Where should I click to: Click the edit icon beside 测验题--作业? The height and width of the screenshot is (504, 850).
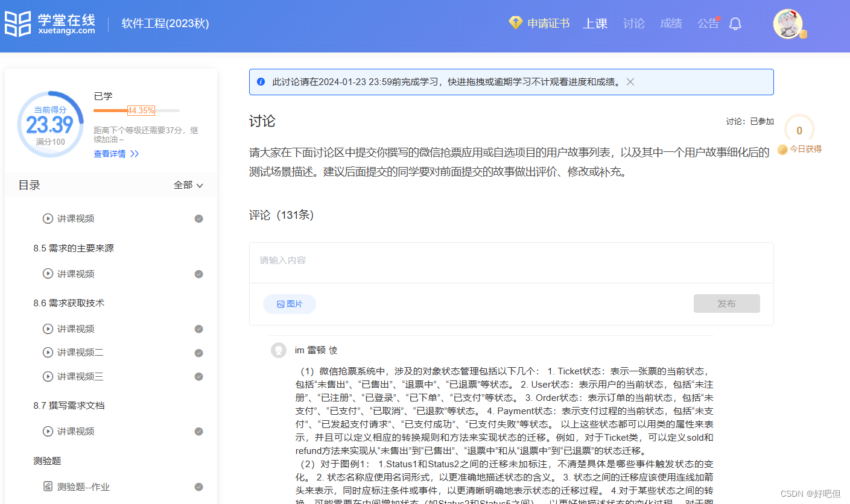click(48, 487)
